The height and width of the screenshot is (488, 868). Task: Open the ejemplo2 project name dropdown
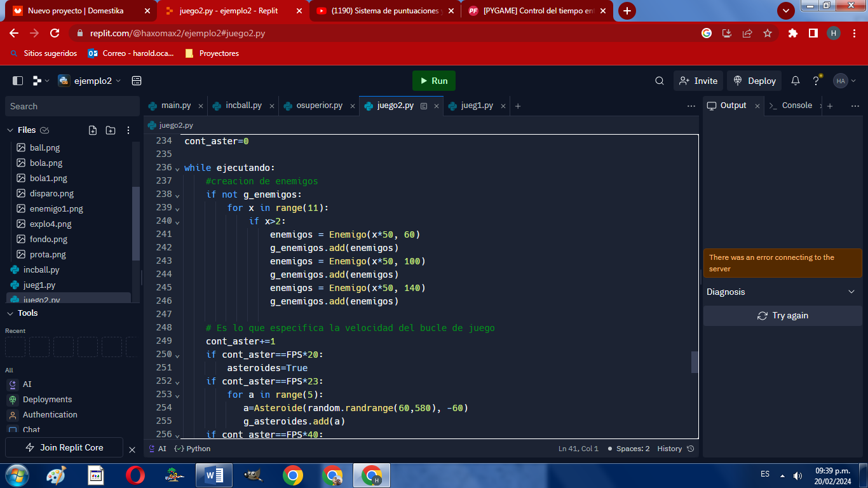click(89, 81)
